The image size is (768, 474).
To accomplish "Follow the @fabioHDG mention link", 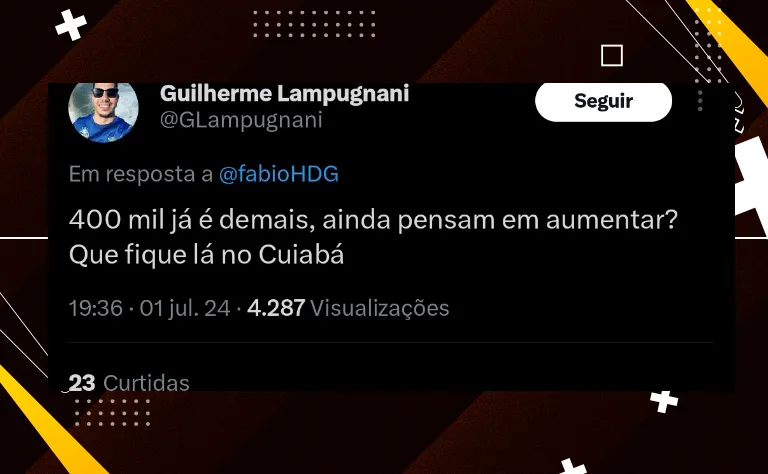I will [279, 174].
